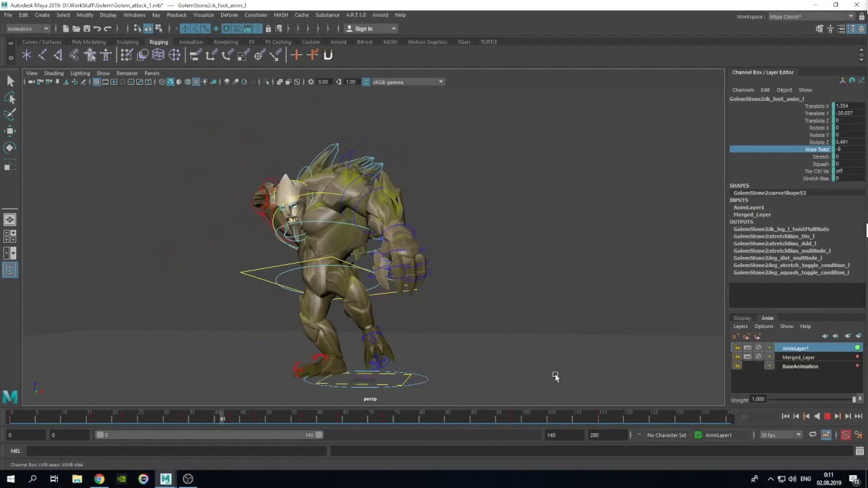Click the Set Key plus shelf icon
Viewport: 868px width, 488px height.
tap(296, 55)
